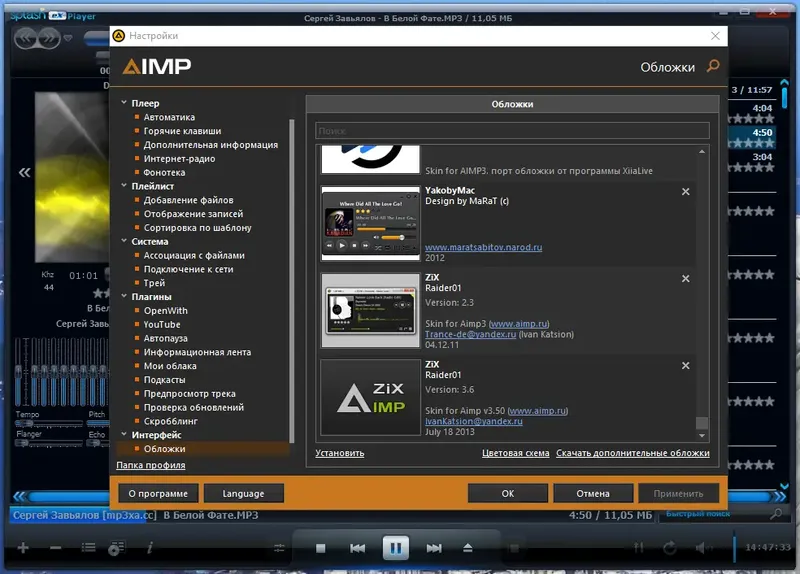Screen dimensions: 800x574
Task: Pause playback with the highlighted pause button
Action: [395, 548]
